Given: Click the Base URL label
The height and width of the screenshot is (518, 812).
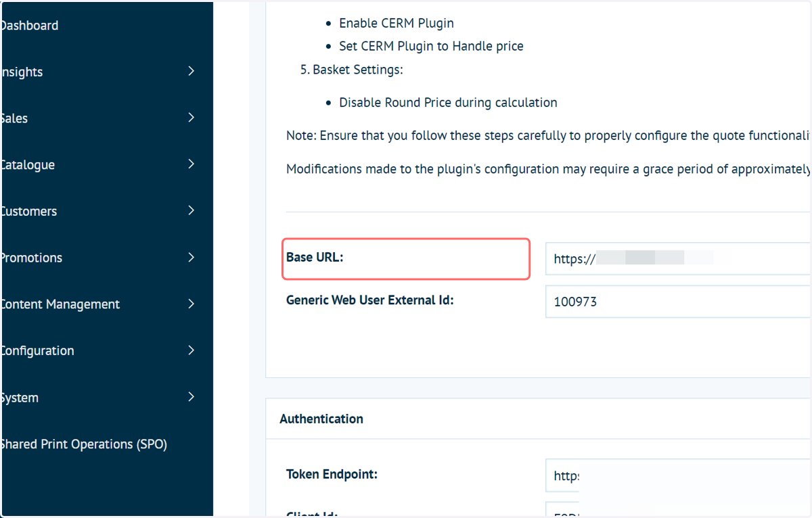Looking at the screenshot, I should [315, 258].
